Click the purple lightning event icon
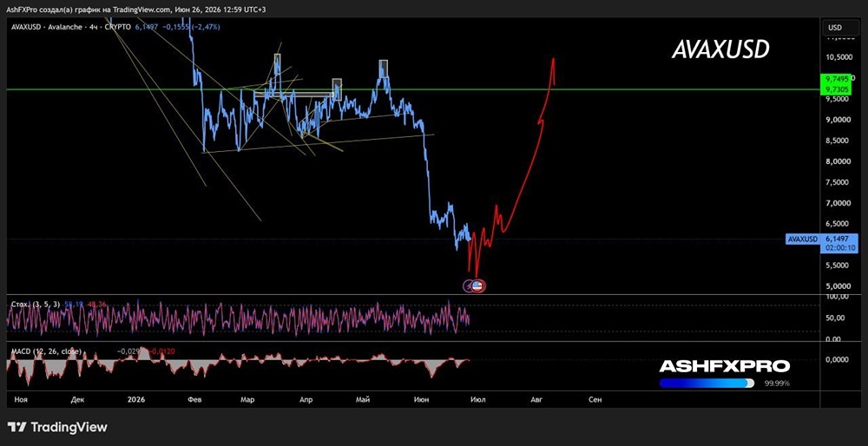This screenshot has width=868, height=446. point(469,286)
